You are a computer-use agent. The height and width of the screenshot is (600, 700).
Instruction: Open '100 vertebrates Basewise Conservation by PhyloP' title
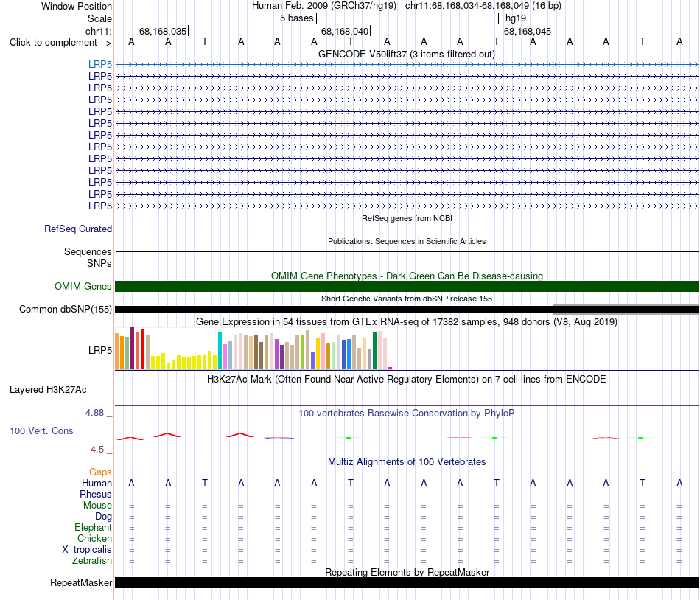tap(407, 413)
